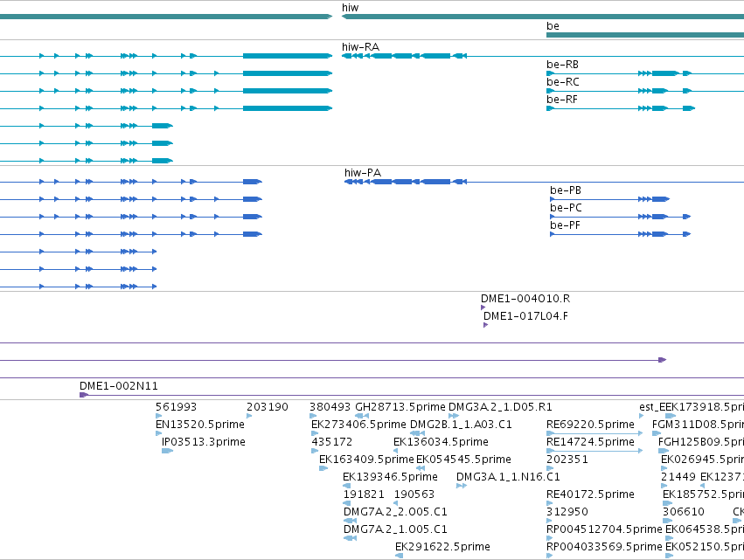Select EST 190563
744x560 pixels.
[x=414, y=494]
